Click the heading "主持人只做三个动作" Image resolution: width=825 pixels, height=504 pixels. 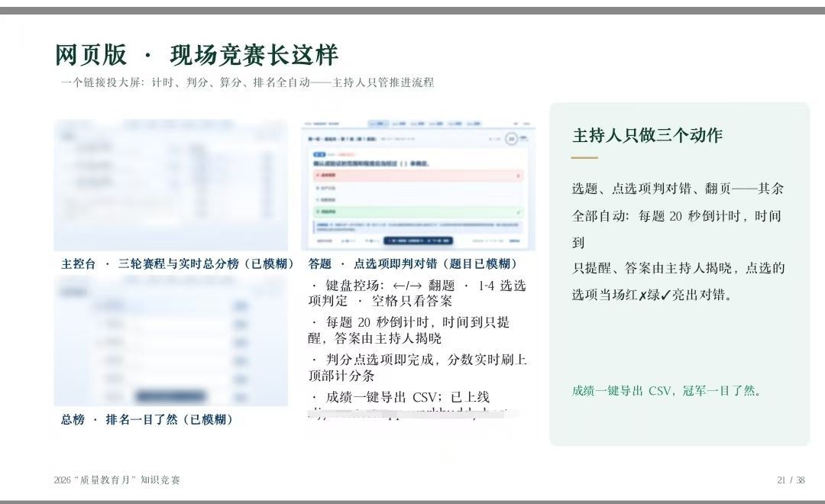coord(647,135)
